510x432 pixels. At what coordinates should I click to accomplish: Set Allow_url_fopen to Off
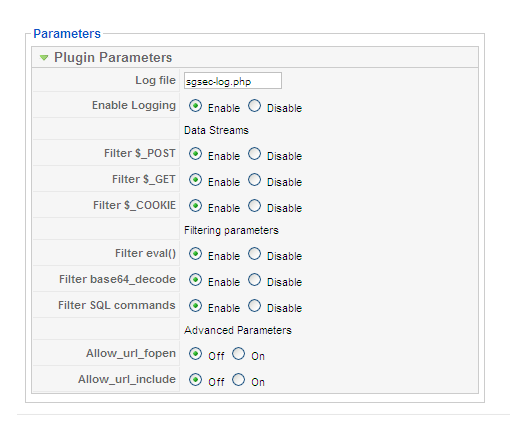click(195, 354)
